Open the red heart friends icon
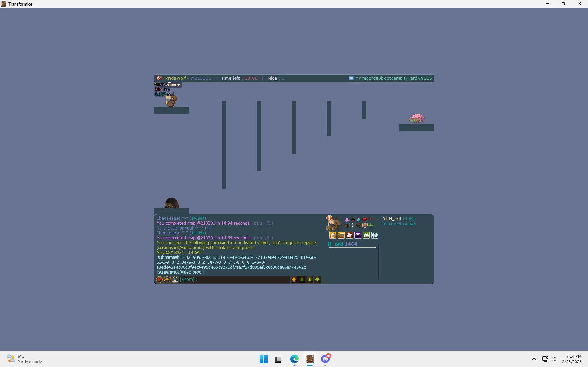588x367 pixels. 159,280
